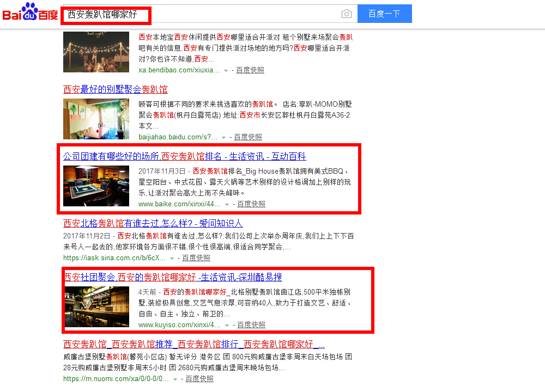
Task: Open result 西安轰趴馆_西安轰趴馆推荐 nuomi
Action: coord(194,344)
